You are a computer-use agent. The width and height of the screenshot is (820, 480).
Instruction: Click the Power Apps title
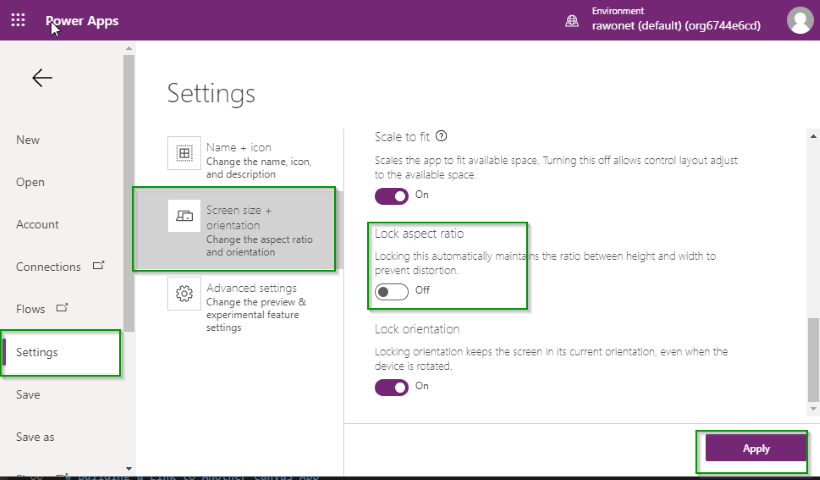click(82, 21)
